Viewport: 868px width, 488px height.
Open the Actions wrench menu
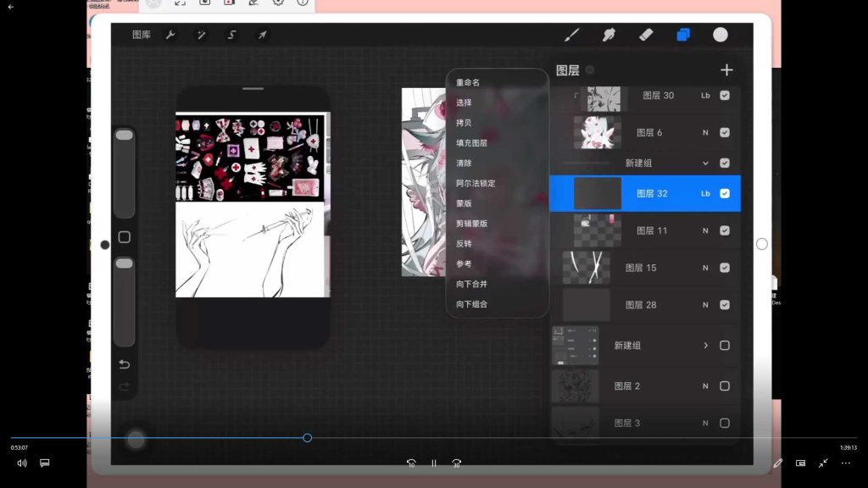(x=170, y=35)
